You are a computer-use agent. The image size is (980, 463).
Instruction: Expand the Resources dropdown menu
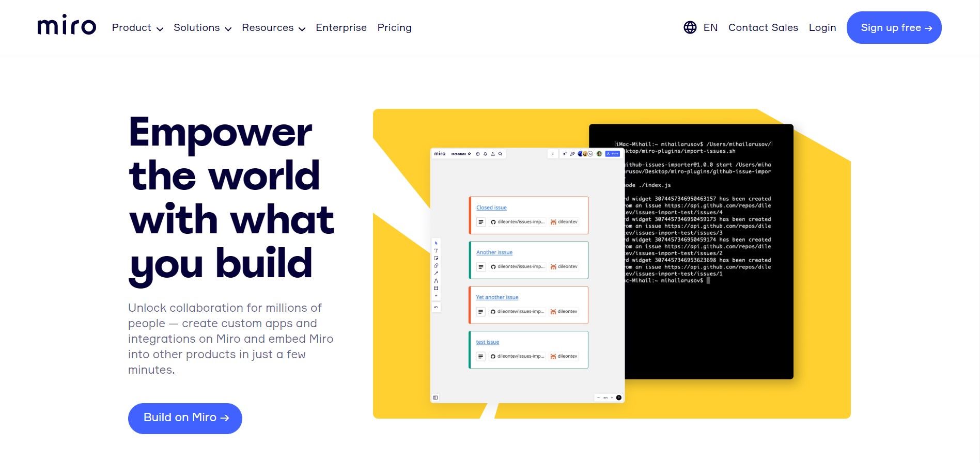point(273,28)
